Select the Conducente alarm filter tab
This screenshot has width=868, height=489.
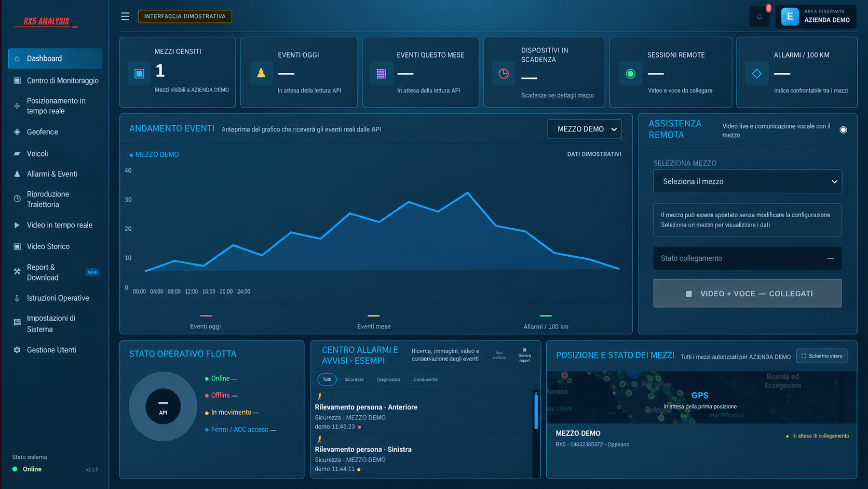(x=425, y=379)
